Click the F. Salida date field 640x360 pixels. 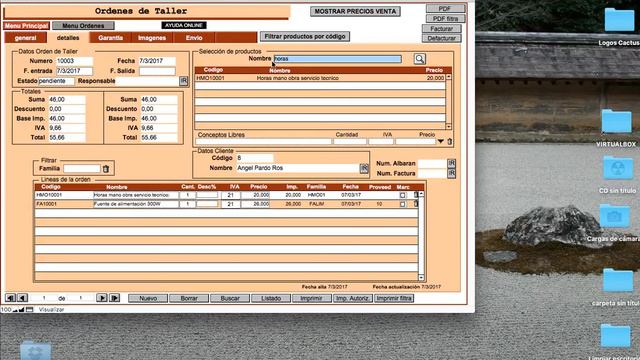[x=157, y=71]
